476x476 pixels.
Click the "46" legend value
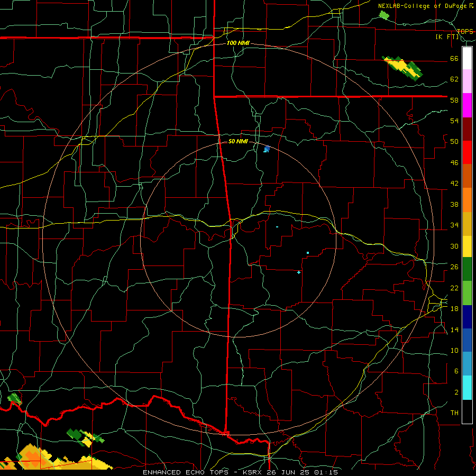point(454,163)
